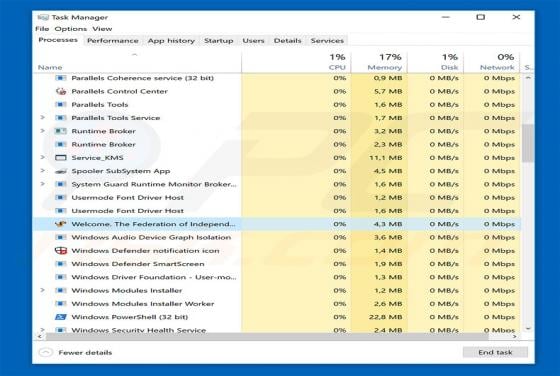Switch to the Performance tab
This screenshot has width=560, height=376.
pos(112,41)
